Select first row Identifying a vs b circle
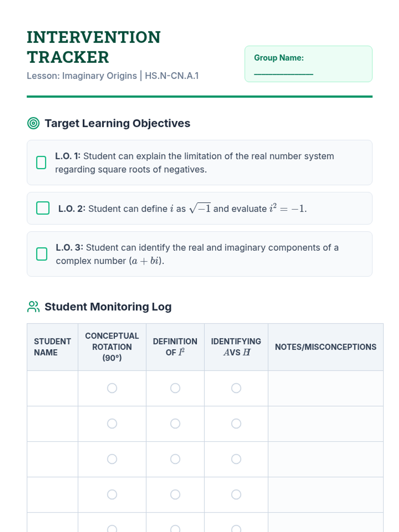 [236, 388]
